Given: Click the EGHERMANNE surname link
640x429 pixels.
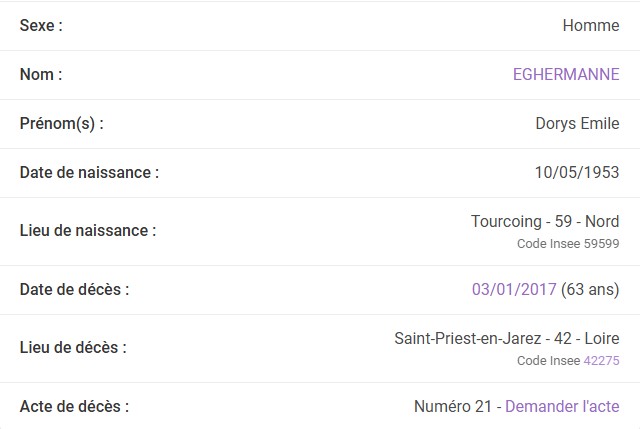Looking at the screenshot, I should [565, 75].
